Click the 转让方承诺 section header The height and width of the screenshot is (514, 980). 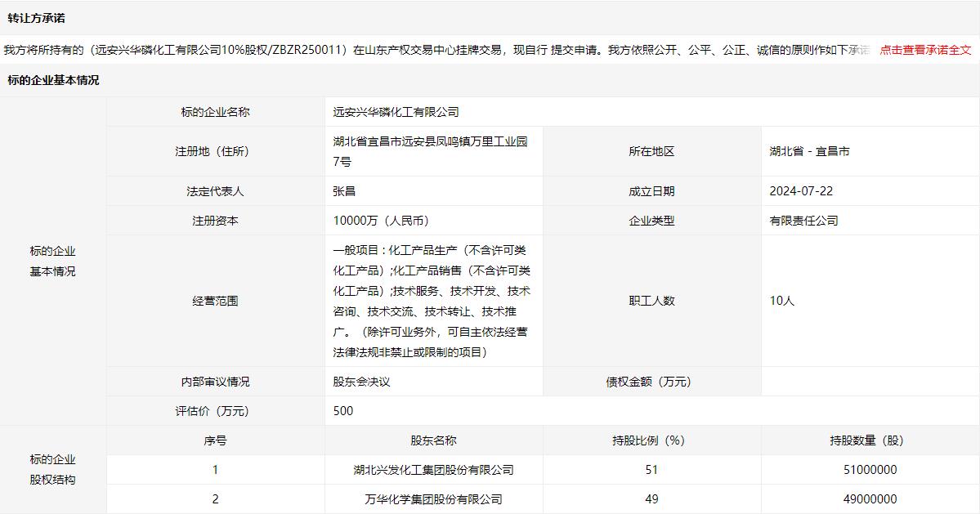pos(36,18)
